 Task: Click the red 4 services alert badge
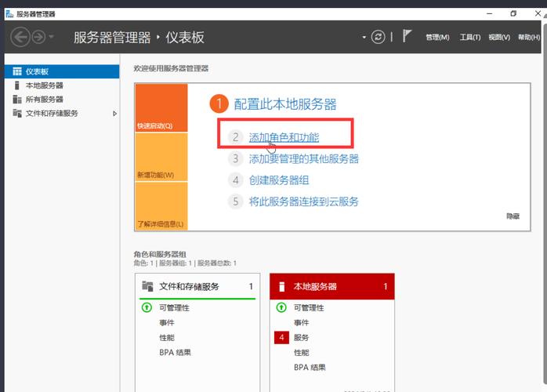pos(281,338)
